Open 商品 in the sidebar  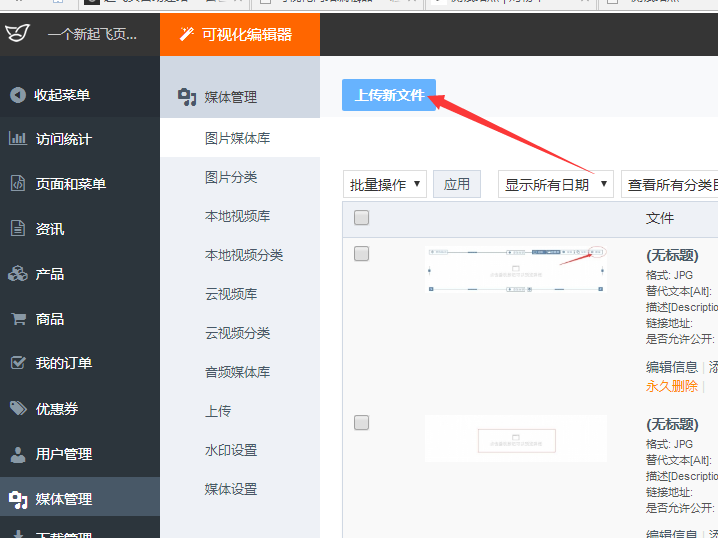point(50,319)
